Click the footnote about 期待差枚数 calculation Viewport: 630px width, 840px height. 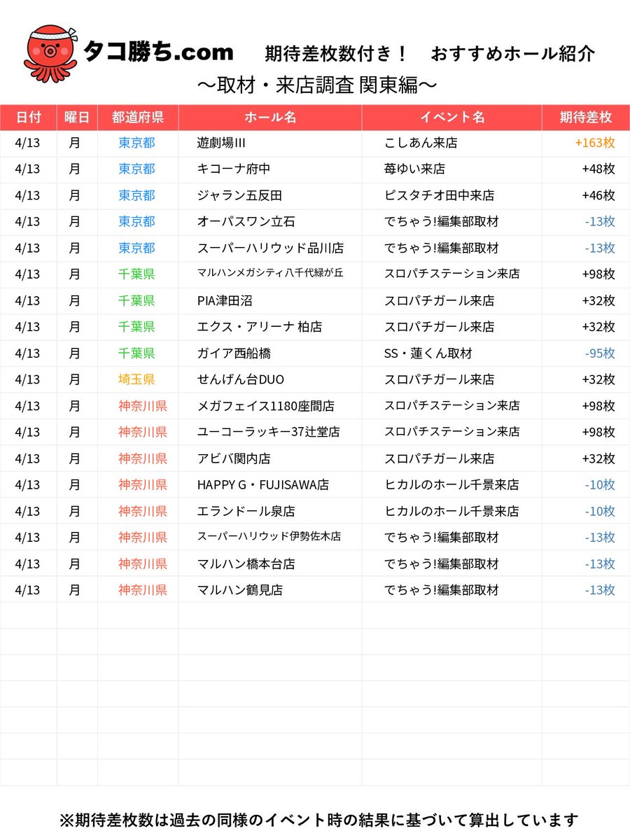click(318, 820)
